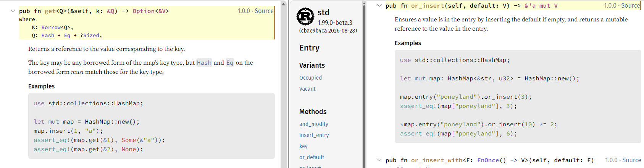
Task: Click the get function name anchor
Action: coord(50,11)
